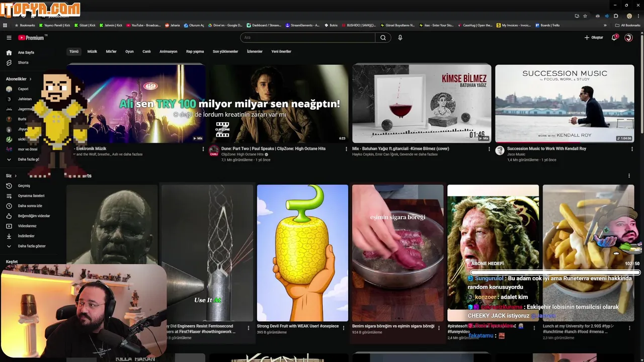This screenshot has width=644, height=362.
Task: Open Geçmiş watch history
Action: (x=19, y=186)
